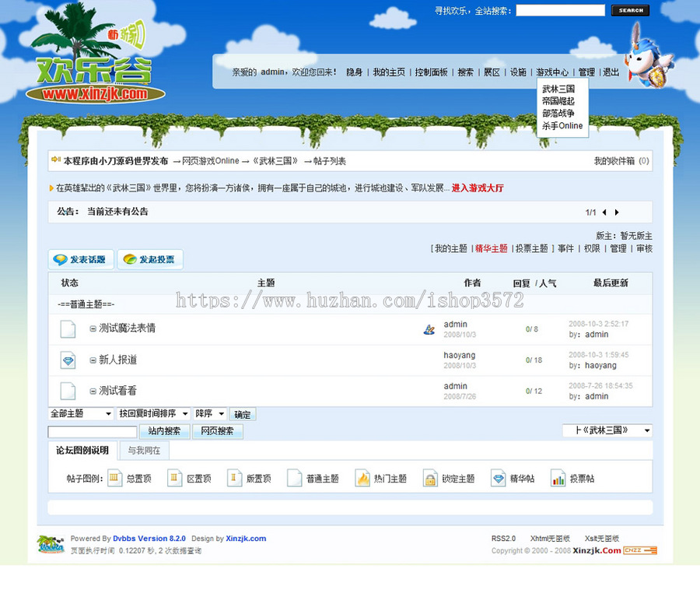Click the 发起投票 (start poll) icon button
The image size is (700, 597).
click(128, 259)
